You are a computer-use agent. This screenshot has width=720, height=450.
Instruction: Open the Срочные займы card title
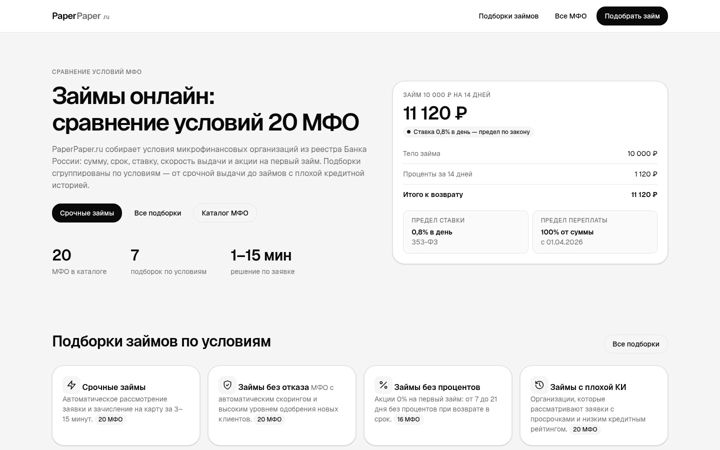pos(114,387)
